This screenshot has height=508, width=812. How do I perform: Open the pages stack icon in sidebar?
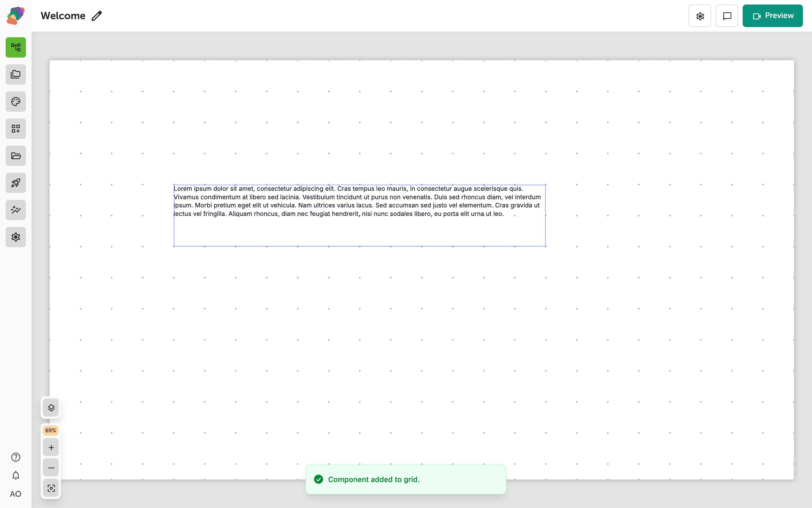pos(16,75)
